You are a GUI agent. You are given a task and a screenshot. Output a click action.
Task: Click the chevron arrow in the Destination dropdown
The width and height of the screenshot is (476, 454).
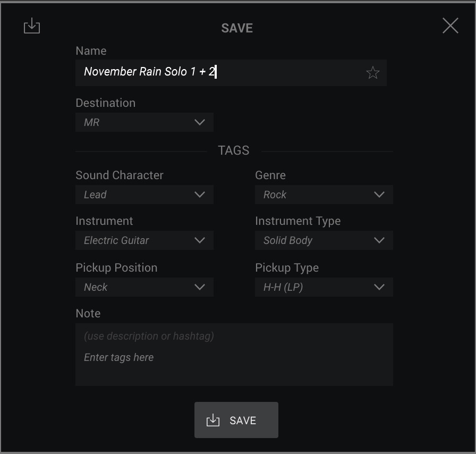199,122
